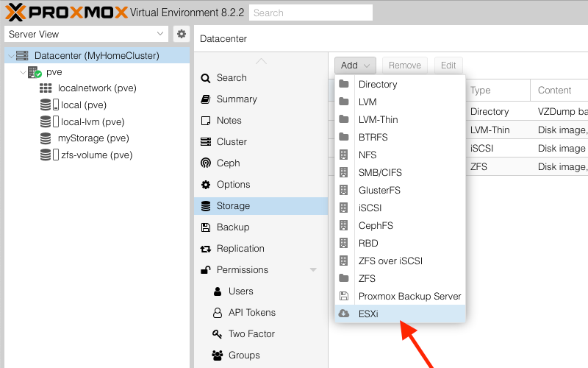The height and width of the screenshot is (368, 588).
Task: Click the myStorage database icon
Action: pos(46,138)
